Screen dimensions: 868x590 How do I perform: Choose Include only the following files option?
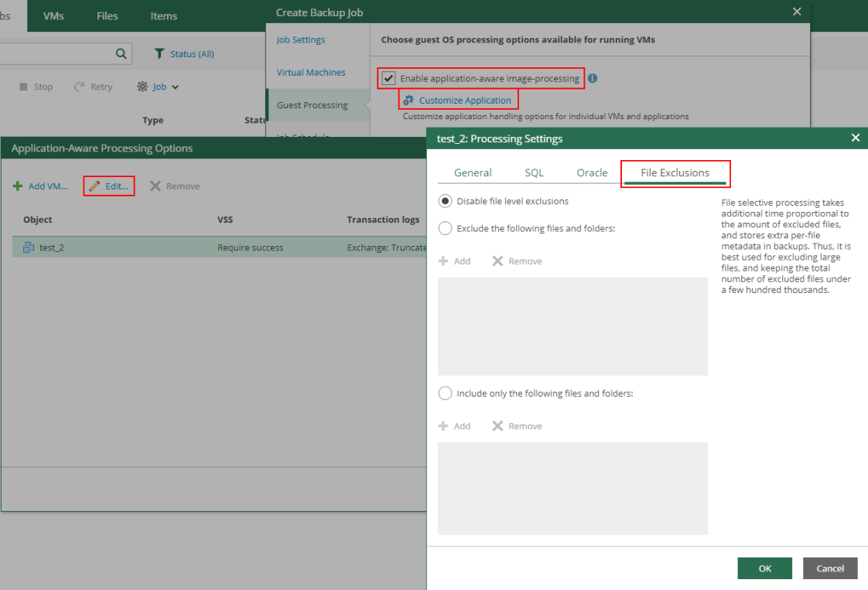point(445,393)
